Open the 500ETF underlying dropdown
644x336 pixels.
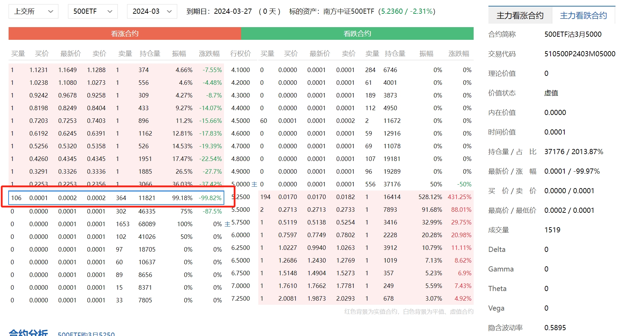point(93,11)
